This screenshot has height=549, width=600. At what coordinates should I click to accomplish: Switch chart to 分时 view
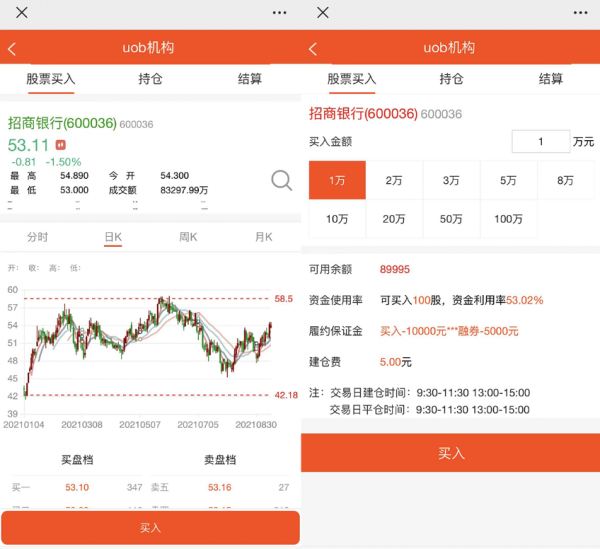pyautogui.click(x=37, y=237)
